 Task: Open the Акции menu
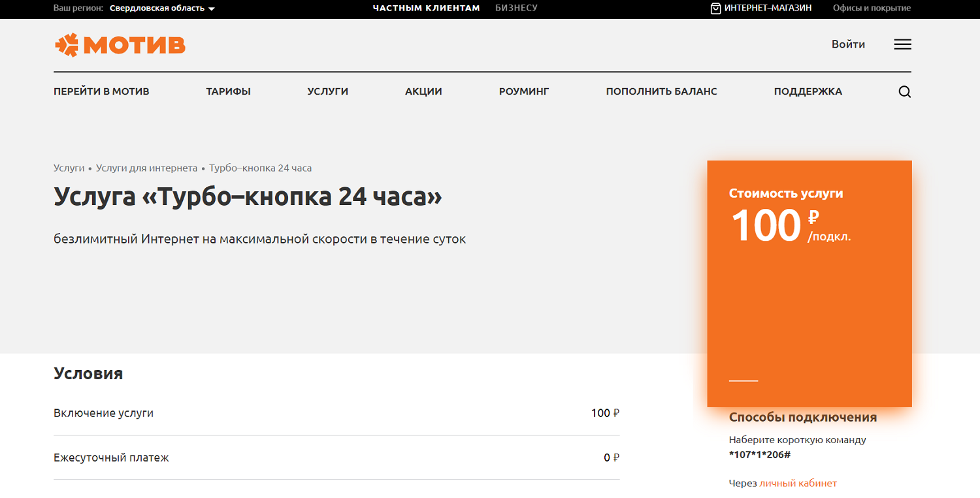[x=423, y=91]
